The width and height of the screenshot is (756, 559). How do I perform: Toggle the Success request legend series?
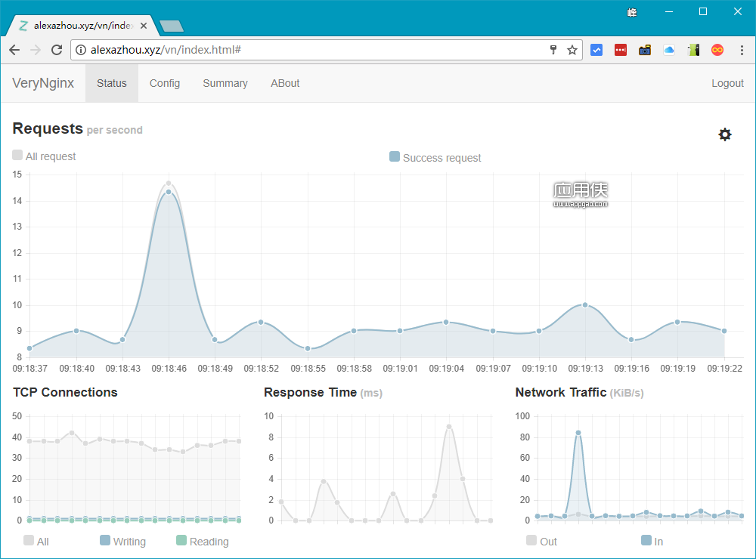tap(435, 157)
